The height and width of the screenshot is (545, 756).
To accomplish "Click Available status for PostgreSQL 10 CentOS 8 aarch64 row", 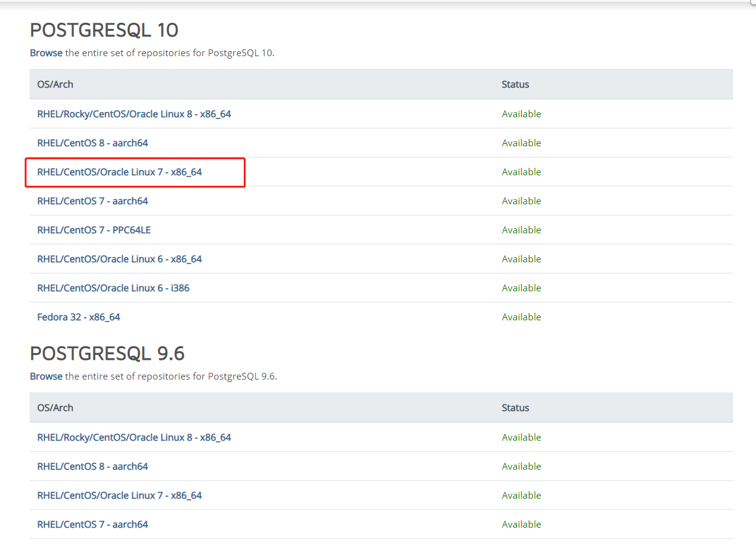I will tap(521, 143).
